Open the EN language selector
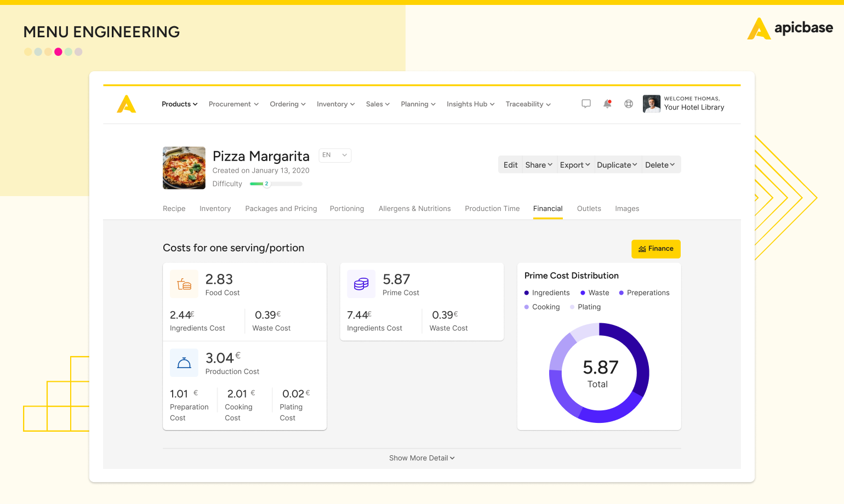 pyautogui.click(x=335, y=155)
